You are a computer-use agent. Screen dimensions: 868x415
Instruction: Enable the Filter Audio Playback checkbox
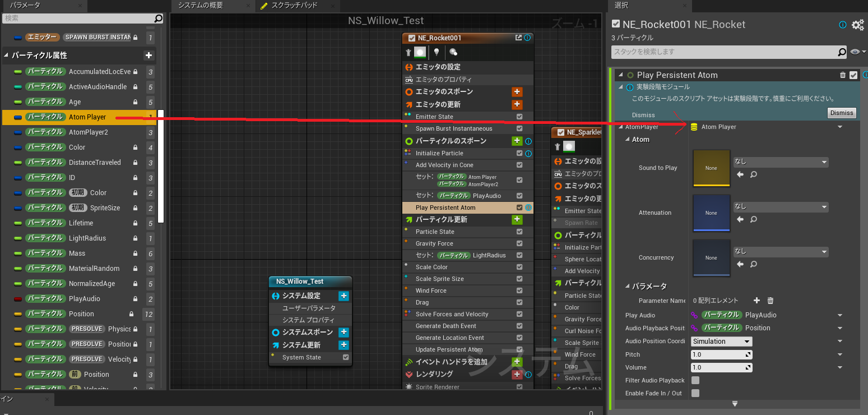(x=695, y=380)
